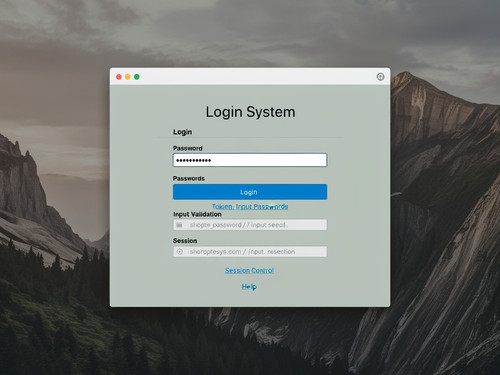500x375 pixels.
Task: Maximize the window with the green button
Action: click(137, 77)
